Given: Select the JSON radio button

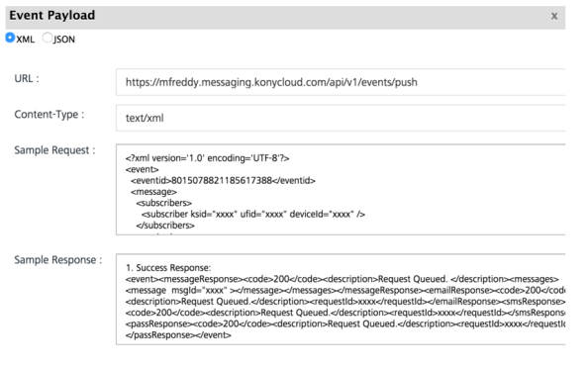Looking at the screenshot, I should pyautogui.click(x=48, y=38).
